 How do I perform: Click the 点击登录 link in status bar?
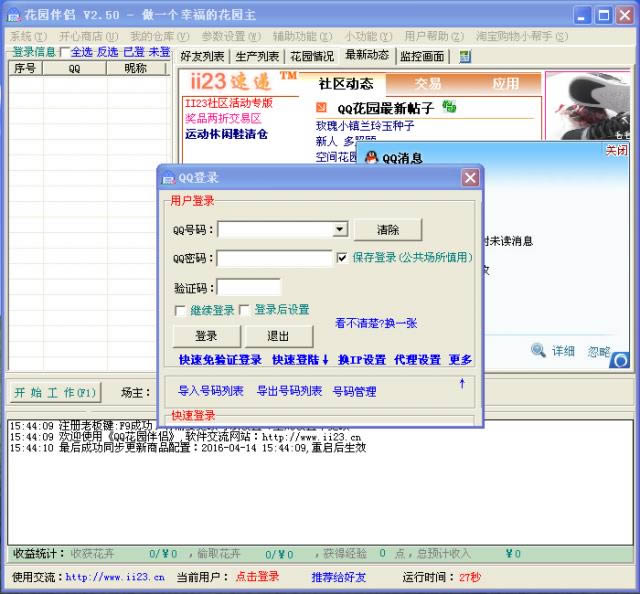[258, 576]
